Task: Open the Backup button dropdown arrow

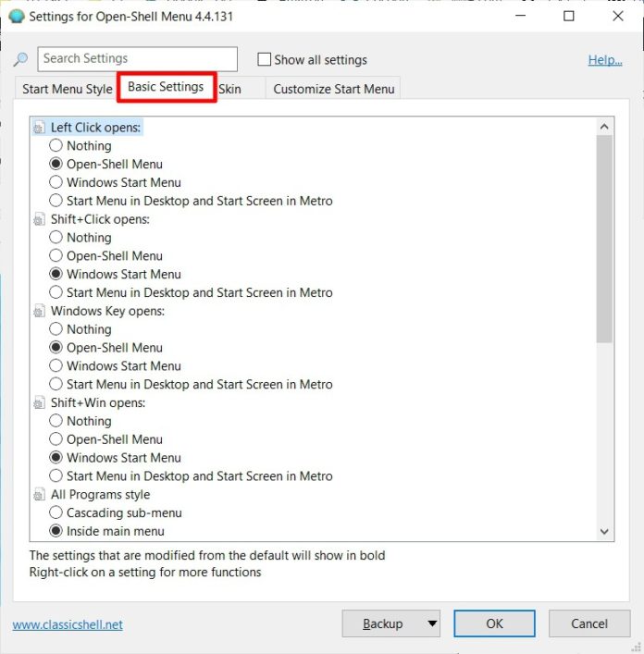Action: 432,623
